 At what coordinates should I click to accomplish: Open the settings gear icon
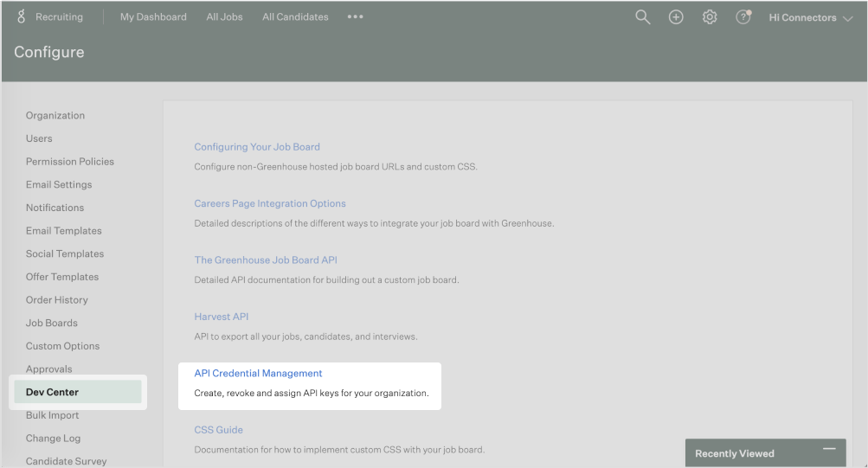coord(710,17)
